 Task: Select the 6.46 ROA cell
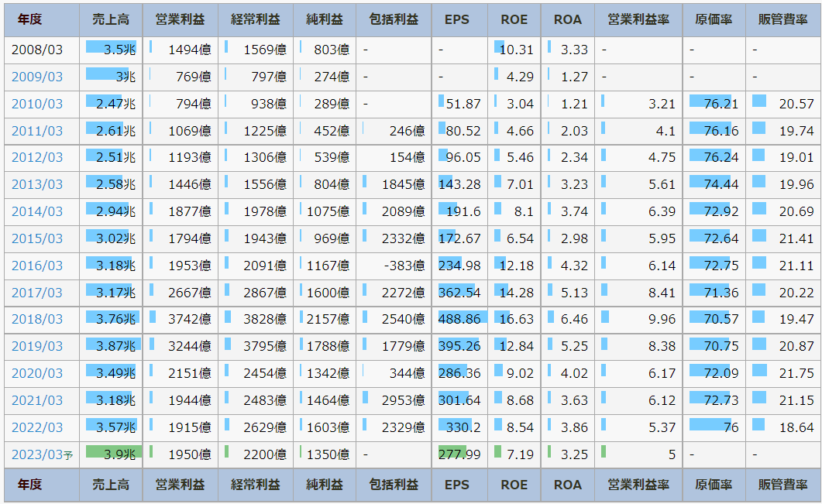[568, 320]
